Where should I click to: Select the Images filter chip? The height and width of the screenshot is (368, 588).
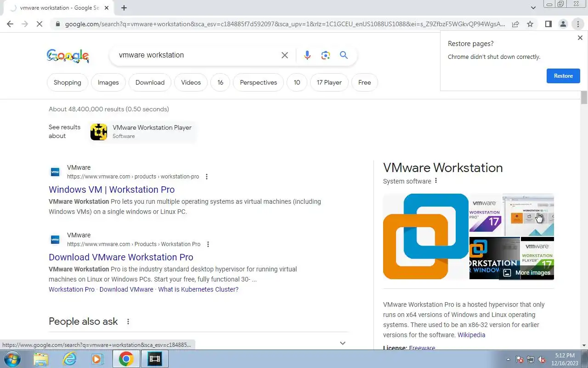coord(108,82)
